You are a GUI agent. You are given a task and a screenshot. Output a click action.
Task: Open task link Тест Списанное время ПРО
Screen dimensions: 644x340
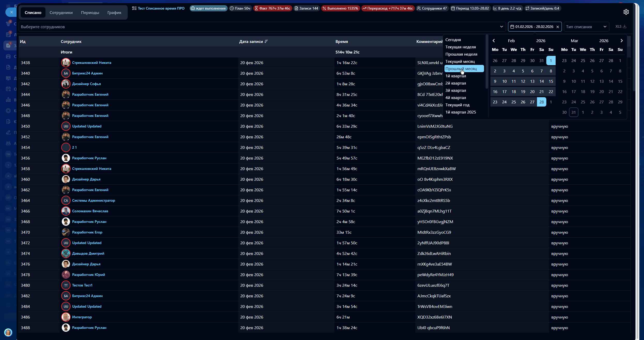(161, 8)
